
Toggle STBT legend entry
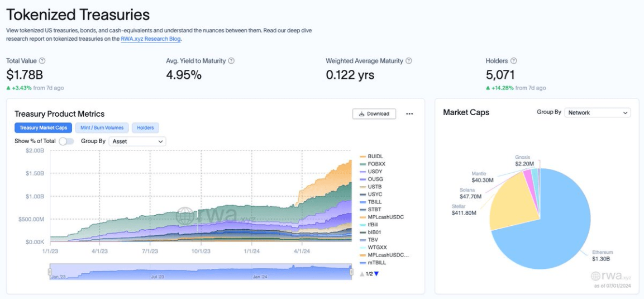(371, 210)
